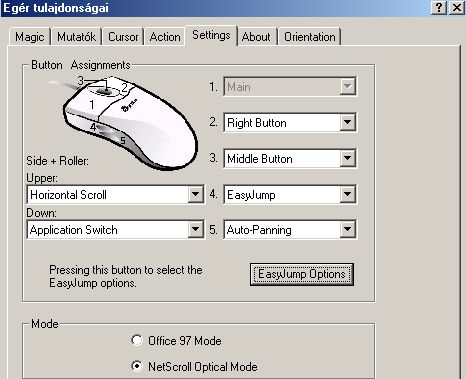Click the 'Pressing this button to select the' text
Image resolution: width=466 pixels, height=379 pixels.
click(126, 270)
